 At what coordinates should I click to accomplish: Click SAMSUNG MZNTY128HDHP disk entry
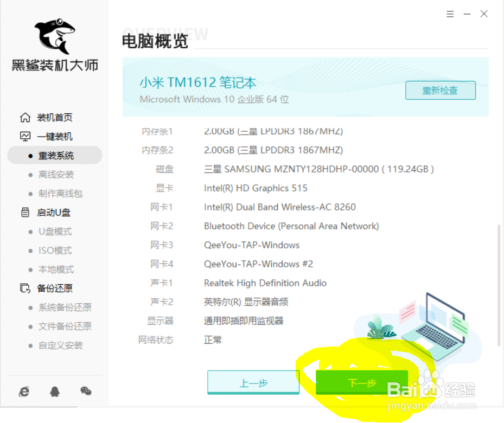click(319, 169)
